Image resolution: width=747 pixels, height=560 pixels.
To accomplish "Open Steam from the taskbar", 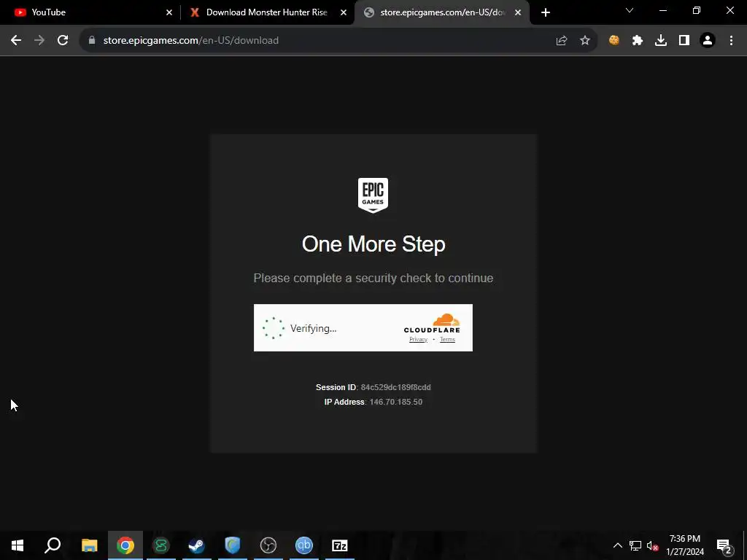I will [197, 545].
